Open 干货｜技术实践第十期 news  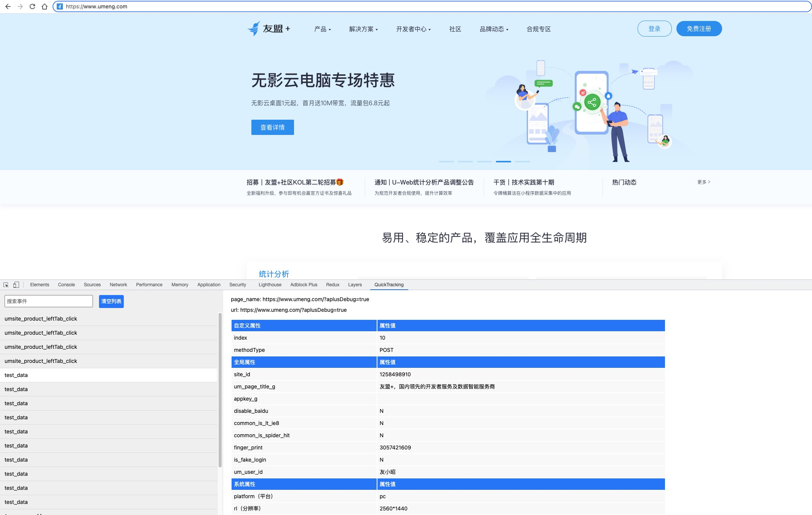pyautogui.click(x=524, y=182)
